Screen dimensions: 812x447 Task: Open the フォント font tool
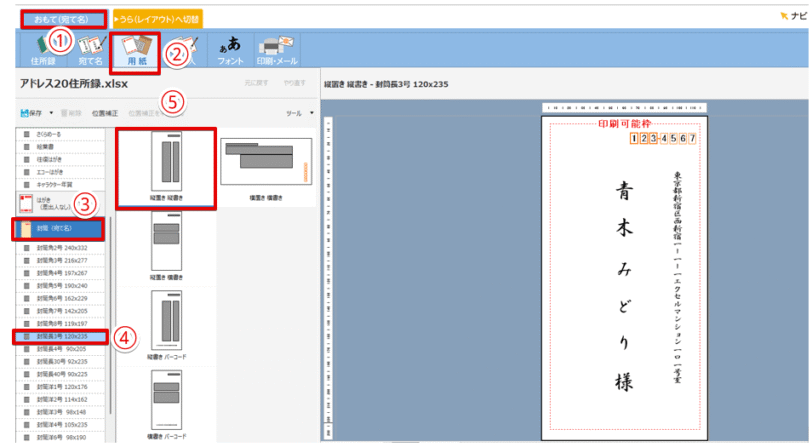[x=229, y=47]
